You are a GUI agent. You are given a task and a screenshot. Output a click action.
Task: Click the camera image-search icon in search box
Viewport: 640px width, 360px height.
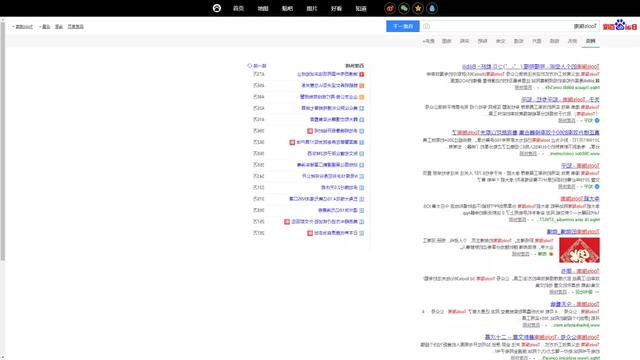pos(427,26)
